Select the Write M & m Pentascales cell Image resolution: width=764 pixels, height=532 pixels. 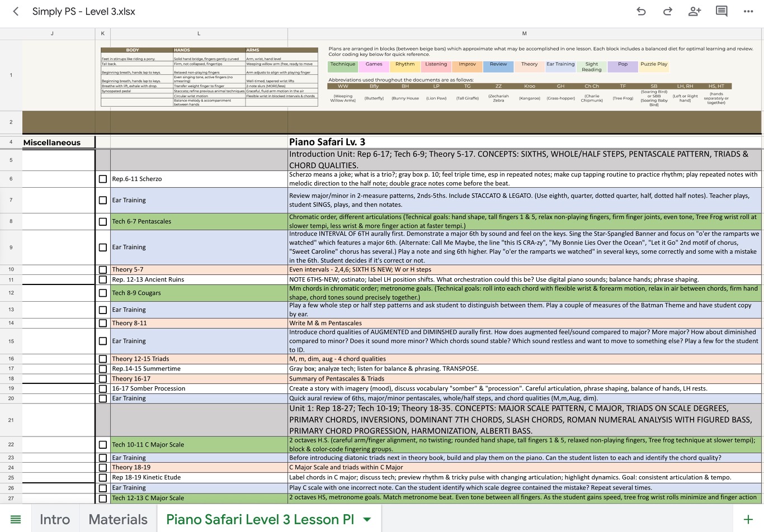(x=525, y=323)
